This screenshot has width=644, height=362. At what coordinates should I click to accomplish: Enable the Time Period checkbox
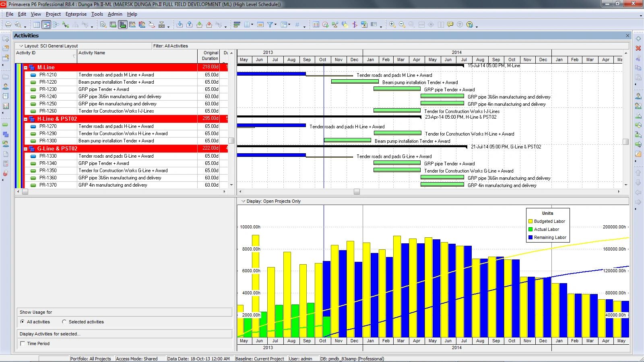point(23,343)
